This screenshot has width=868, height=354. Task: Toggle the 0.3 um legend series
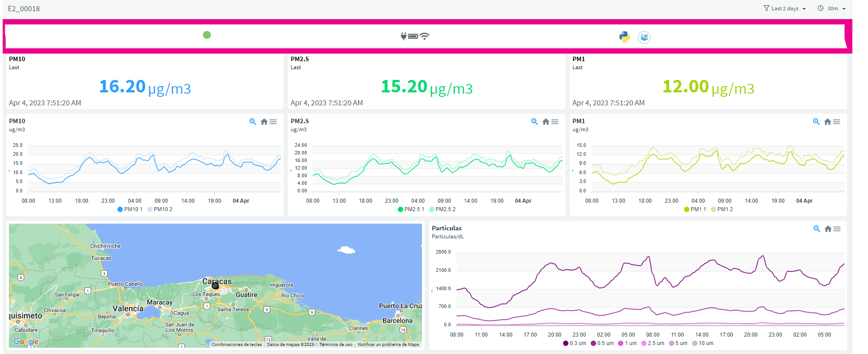coord(575,343)
